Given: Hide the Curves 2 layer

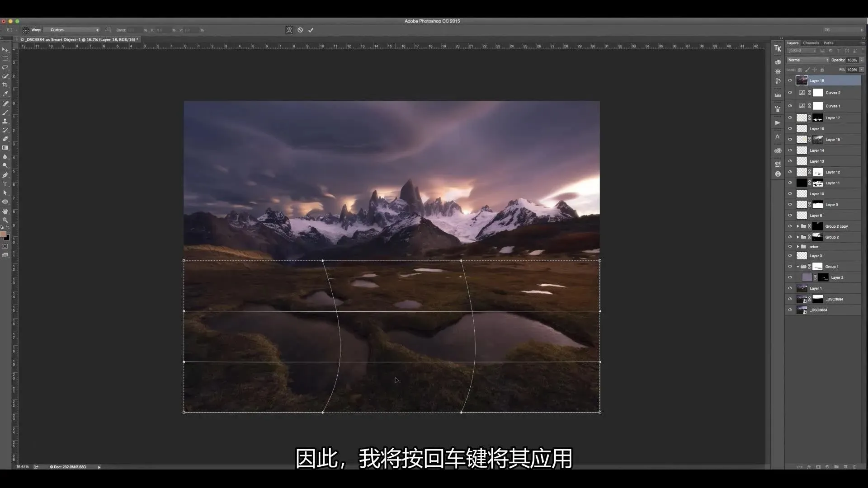Looking at the screenshot, I should click(x=790, y=93).
